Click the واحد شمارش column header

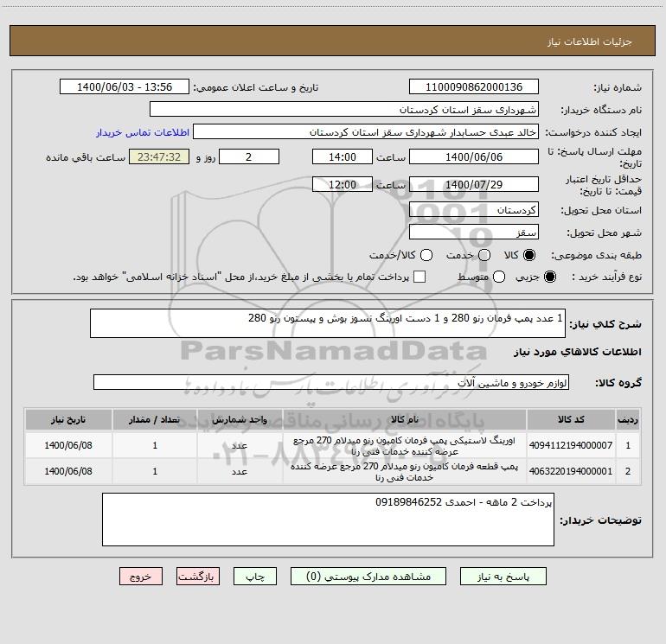tap(240, 419)
